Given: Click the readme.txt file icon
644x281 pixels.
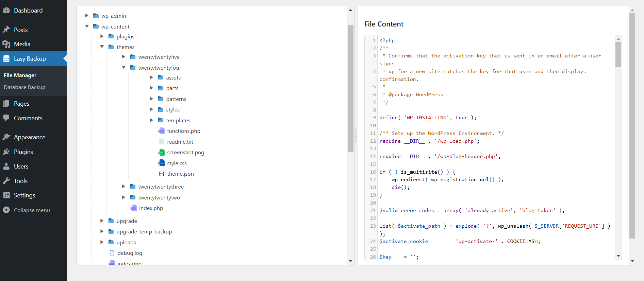Looking at the screenshot, I should pyautogui.click(x=162, y=142).
